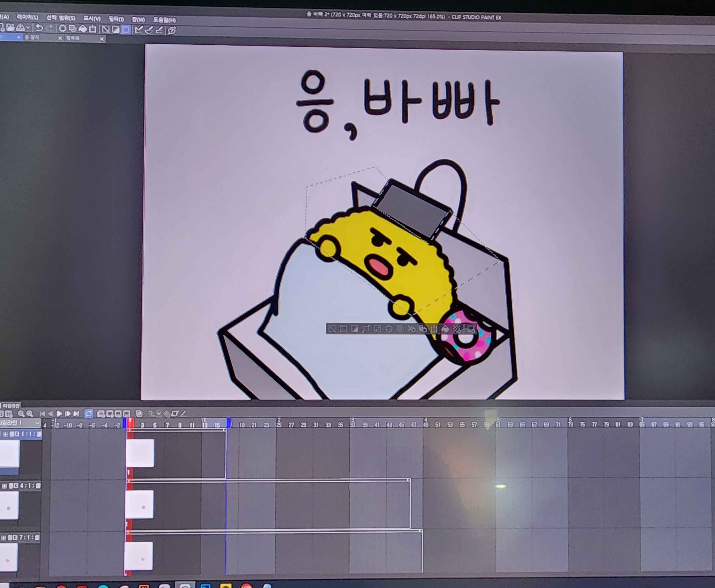Step to the previous frame

coord(51,414)
